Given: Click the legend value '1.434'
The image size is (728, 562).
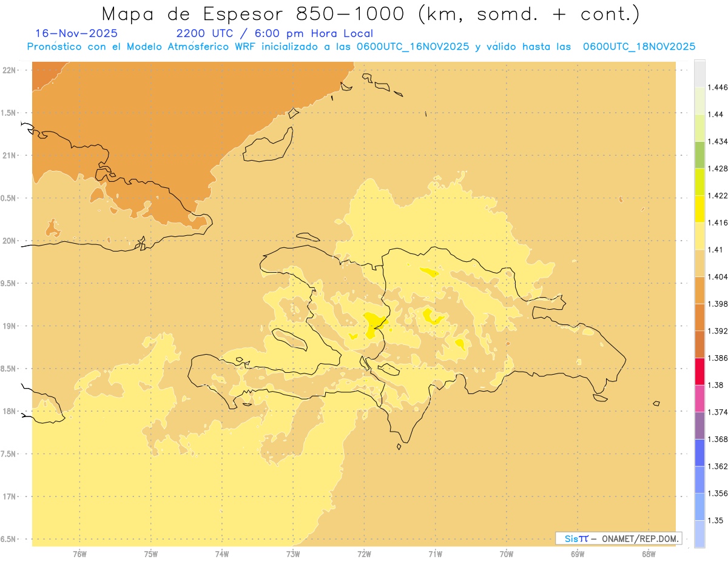Looking at the screenshot, I should (718, 141).
